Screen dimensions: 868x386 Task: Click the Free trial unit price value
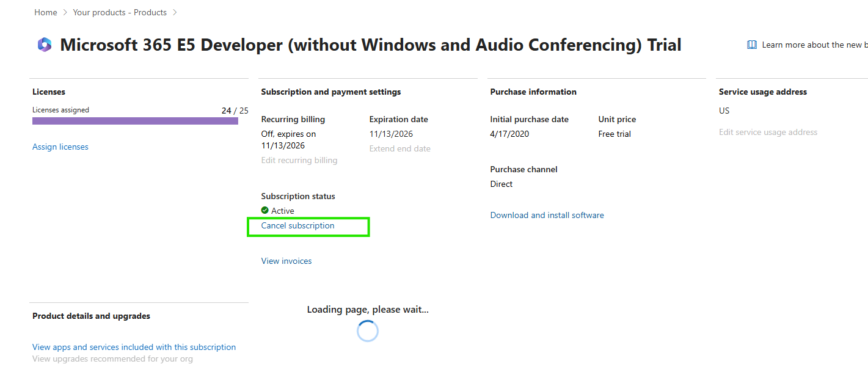(x=615, y=134)
